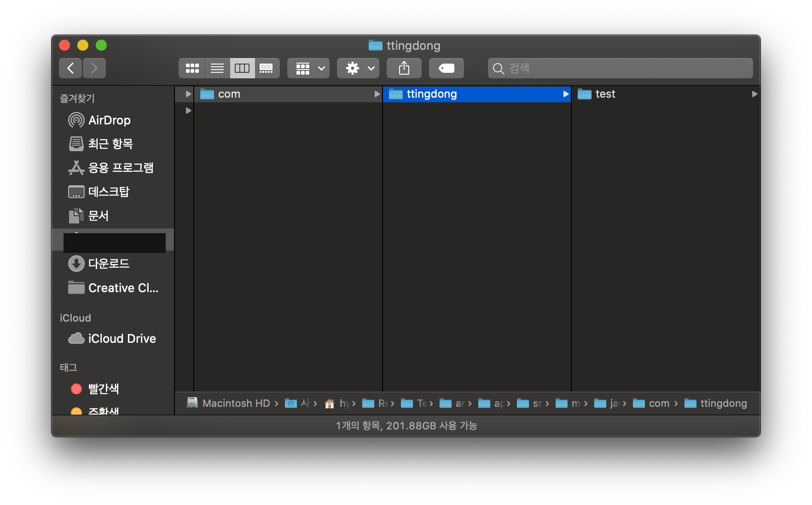Go to the 사 users folder in path bar

tap(297, 403)
